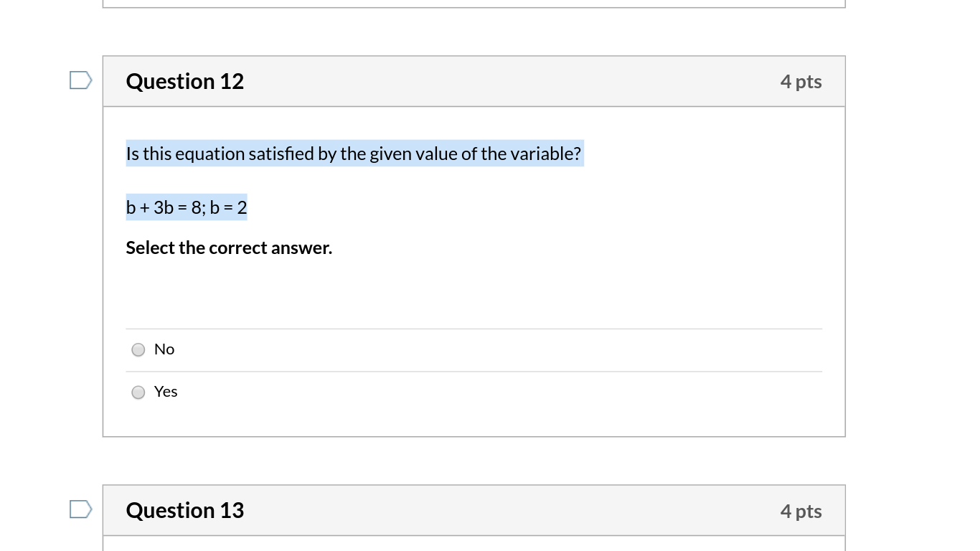Image resolution: width=980 pixels, height=551 pixels.
Task: Click the bold "Select the correct answer." text
Action: point(229,248)
